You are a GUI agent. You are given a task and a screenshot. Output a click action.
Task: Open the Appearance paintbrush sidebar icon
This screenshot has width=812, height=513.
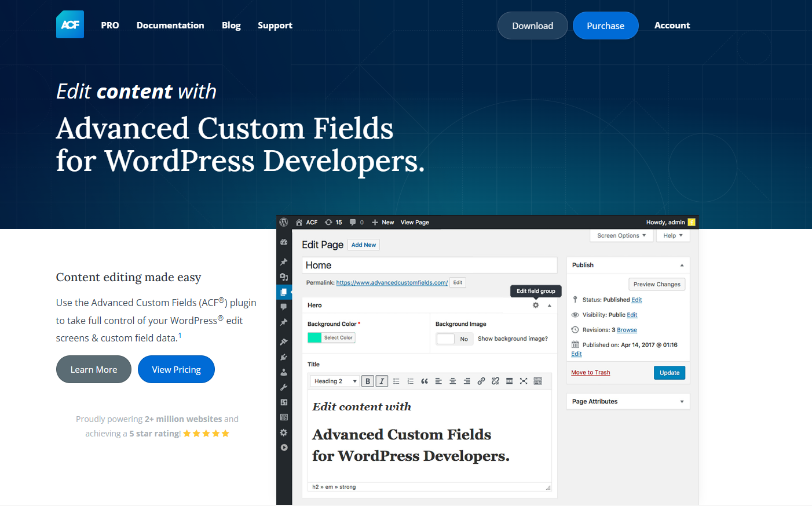point(284,342)
